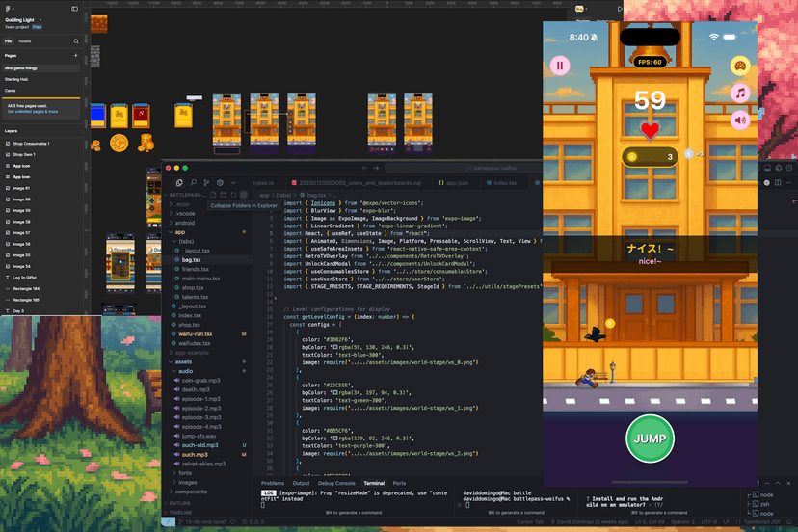Click the rgba(34, 197, 94) color swatch

(334, 393)
